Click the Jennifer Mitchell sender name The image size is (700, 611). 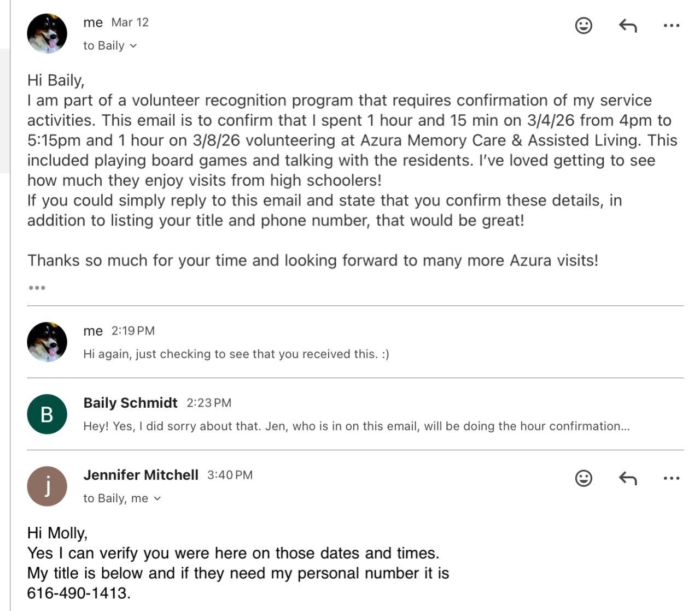tap(141, 475)
